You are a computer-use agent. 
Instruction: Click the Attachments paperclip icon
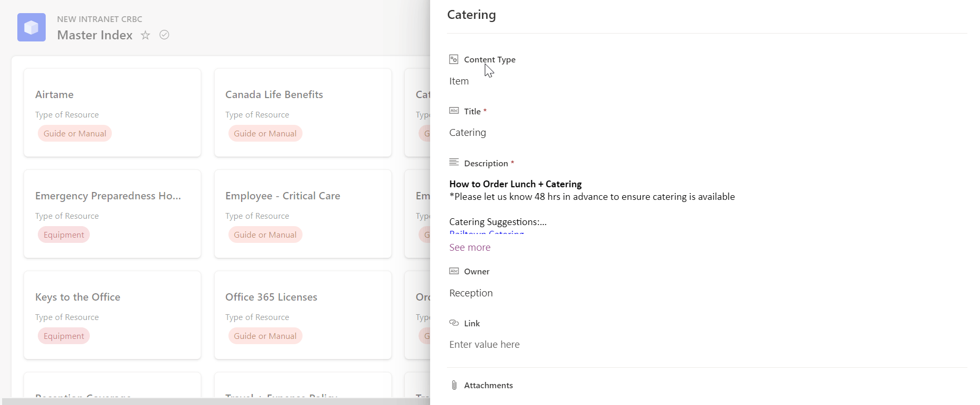point(454,385)
